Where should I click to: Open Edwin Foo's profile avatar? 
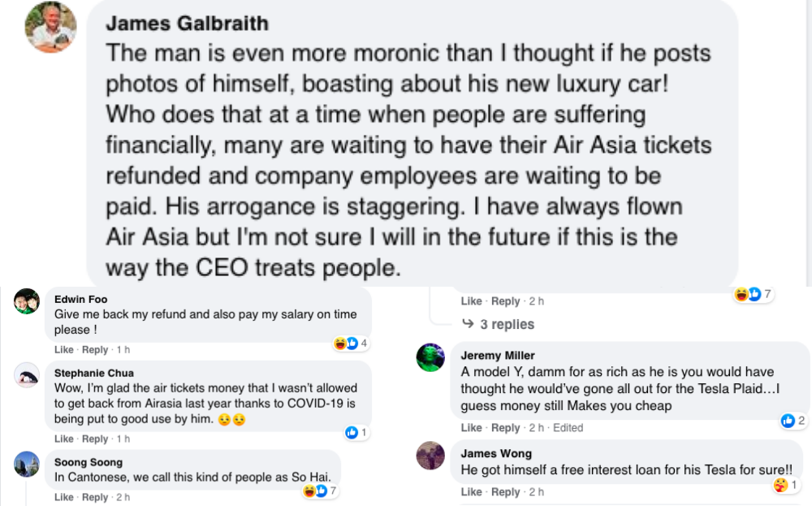tap(27, 301)
